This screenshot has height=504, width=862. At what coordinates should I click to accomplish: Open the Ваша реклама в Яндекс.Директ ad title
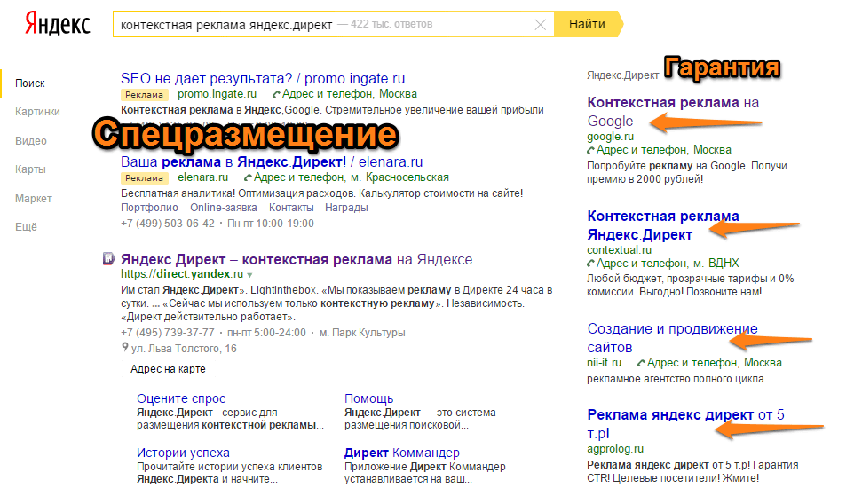click(x=272, y=162)
